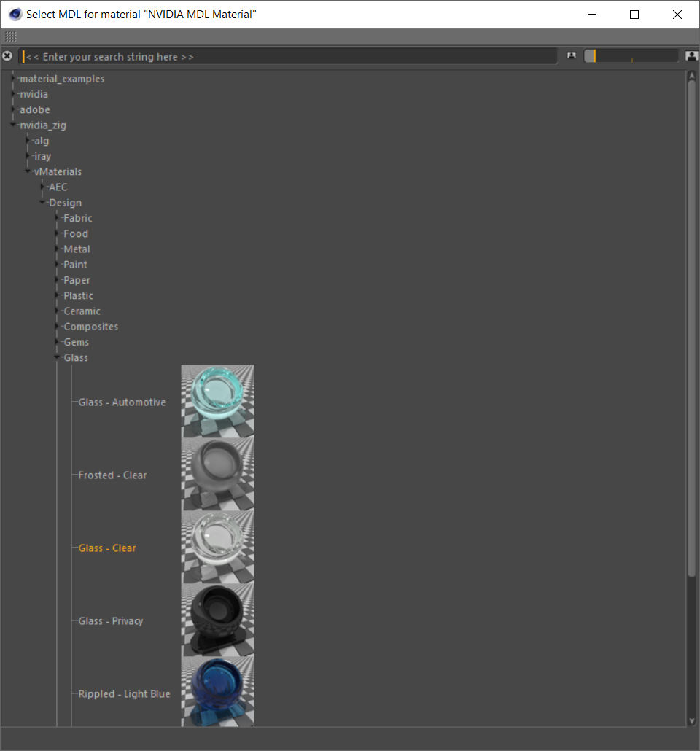Collapse the Glass category arrow
The width and height of the screenshot is (700, 751).
point(57,357)
